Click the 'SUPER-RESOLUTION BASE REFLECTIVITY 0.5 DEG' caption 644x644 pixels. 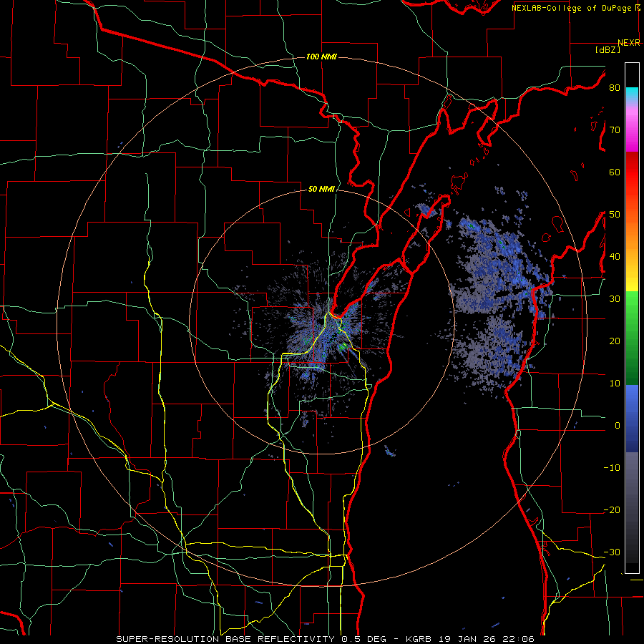[251, 639]
